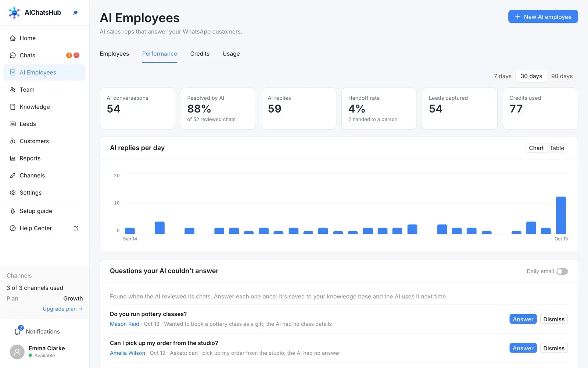Screen dimensions: 588x368
Task: Select the 90 days range
Action: click(562, 76)
